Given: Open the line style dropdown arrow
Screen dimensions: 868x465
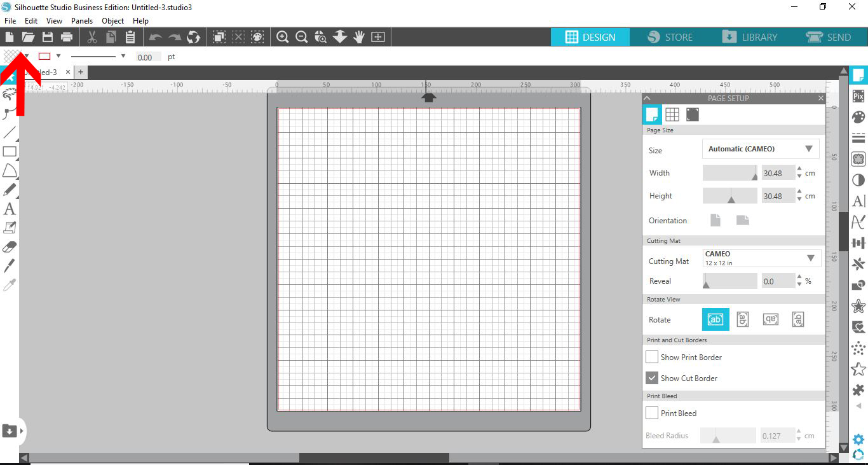Looking at the screenshot, I should click(x=123, y=56).
